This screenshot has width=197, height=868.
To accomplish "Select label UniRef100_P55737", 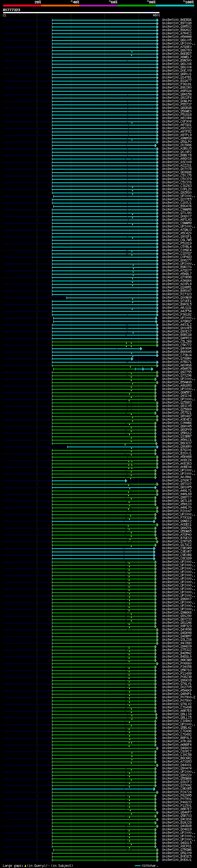I will (x=177, y=104).
